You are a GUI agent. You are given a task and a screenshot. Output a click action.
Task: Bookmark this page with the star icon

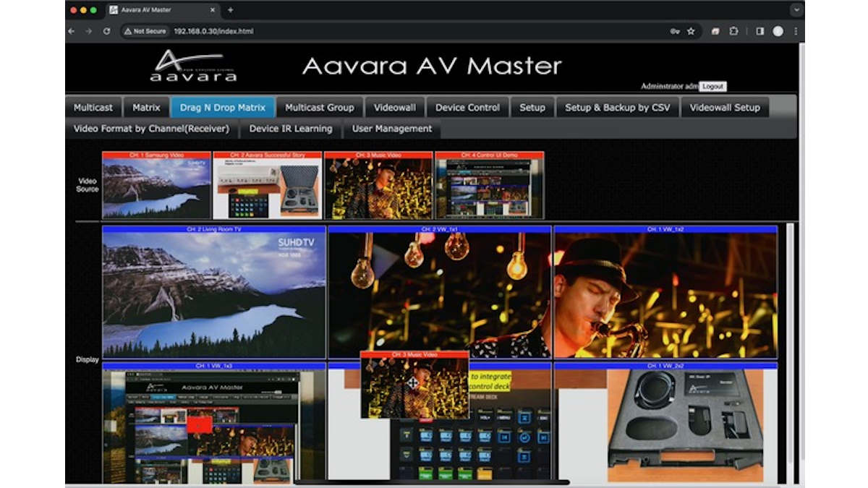tap(691, 31)
